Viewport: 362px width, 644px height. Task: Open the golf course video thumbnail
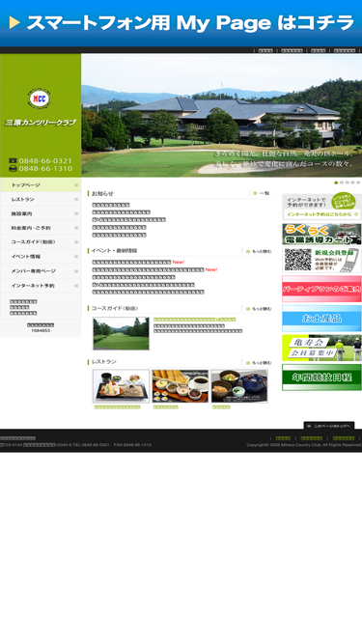click(121, 333)
